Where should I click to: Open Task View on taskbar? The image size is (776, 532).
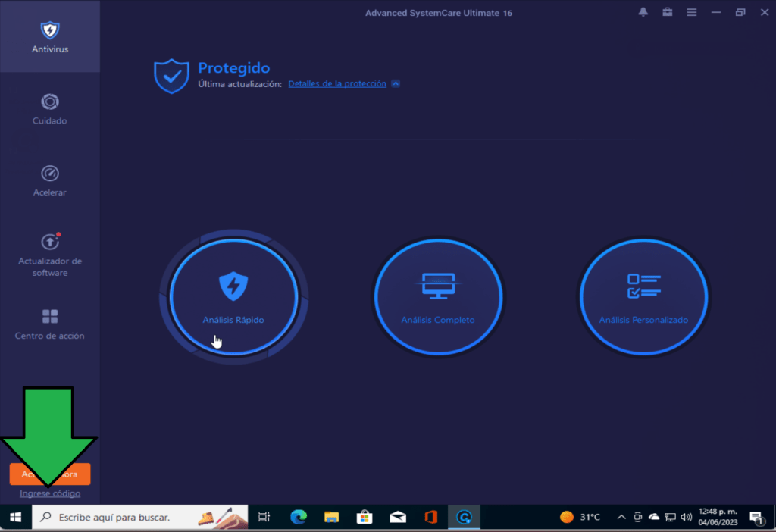[x=264, y=517]
